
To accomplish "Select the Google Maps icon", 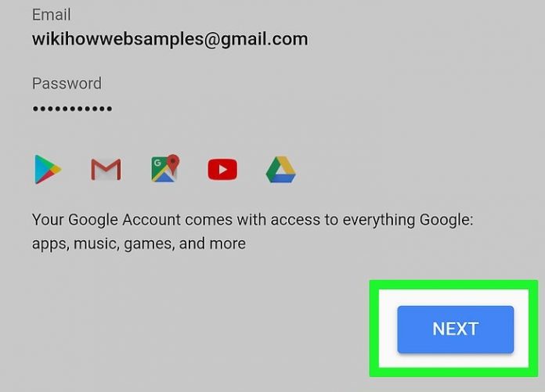I will coord(165,168).
